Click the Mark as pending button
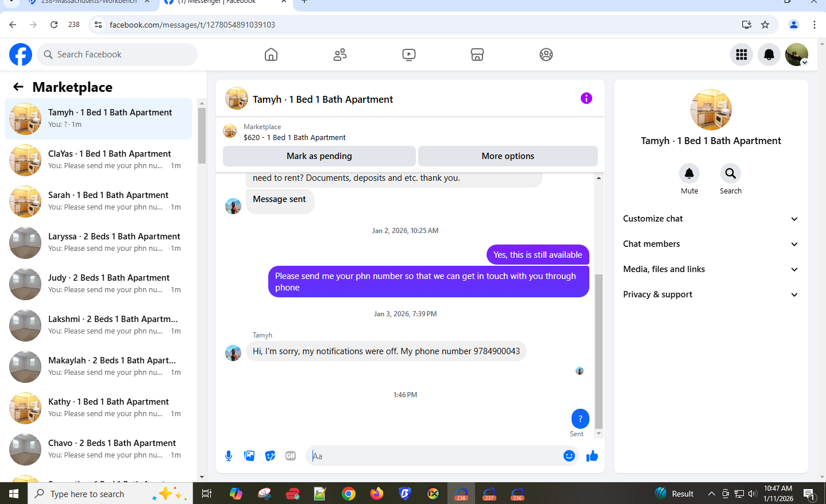The image size is (826, 504). [x=319, y=156]
